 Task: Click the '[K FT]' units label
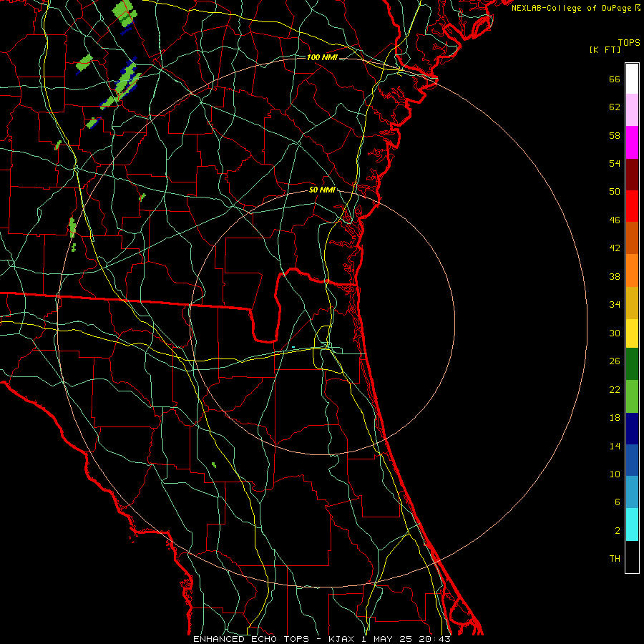click(x=605, y=49)
